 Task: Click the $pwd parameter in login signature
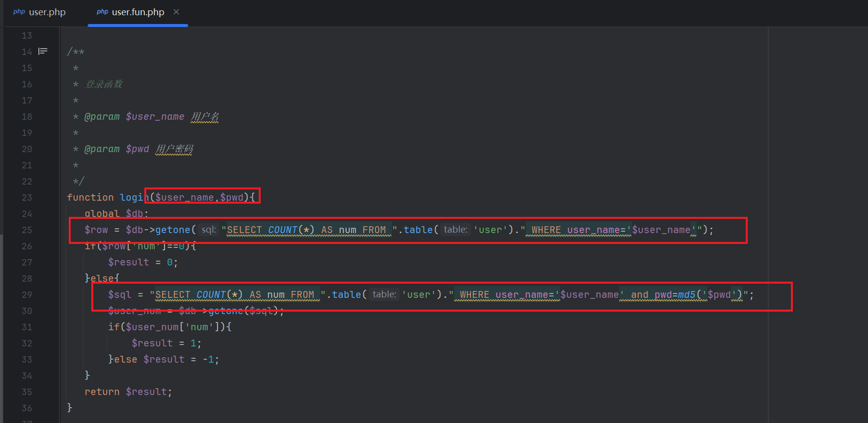tap(232, 197)
